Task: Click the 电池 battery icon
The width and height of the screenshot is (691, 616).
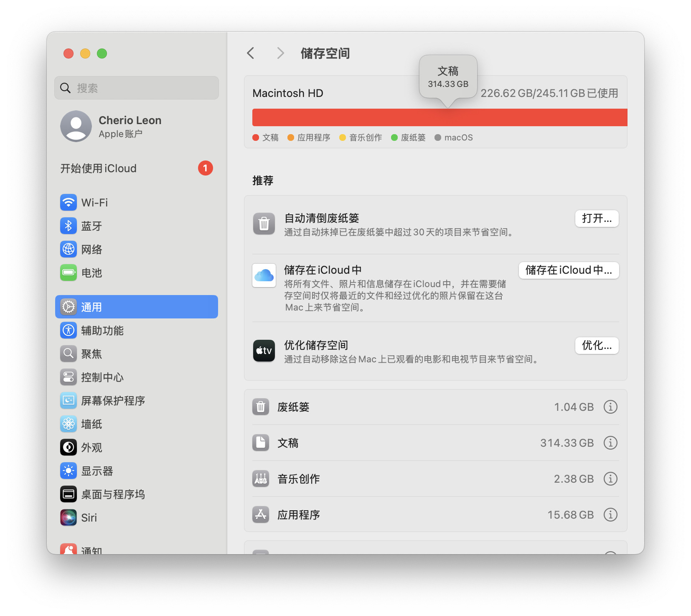Action: [69, 273]
